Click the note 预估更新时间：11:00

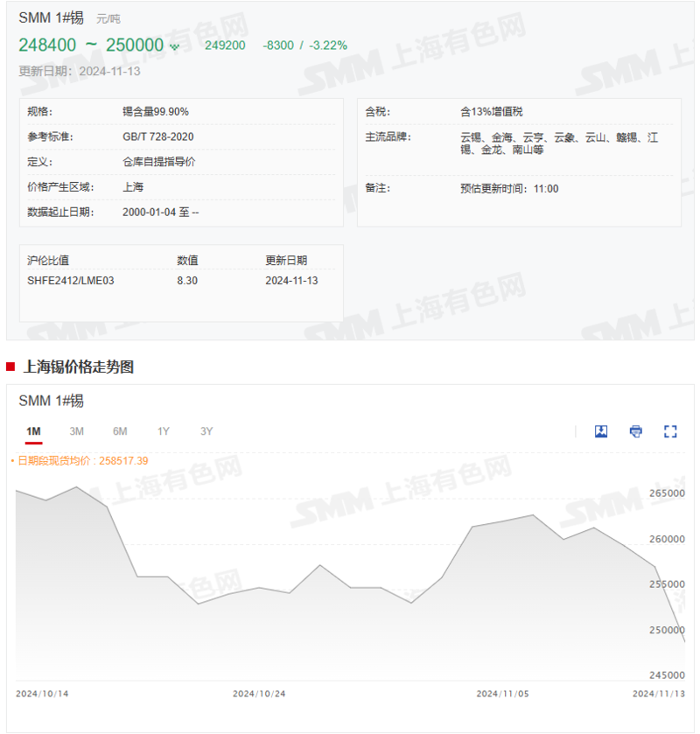(x=509, y=189)
